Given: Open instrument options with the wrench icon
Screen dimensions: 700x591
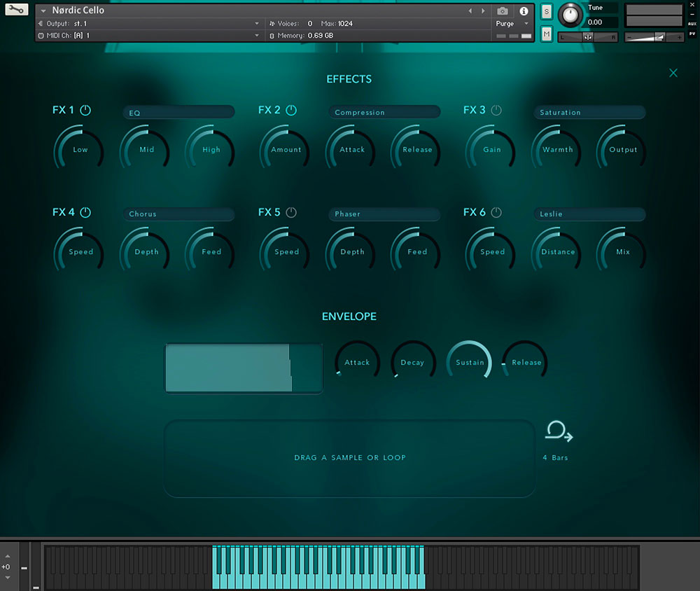Looking at the screenshot, I should [x=15, y=10].
